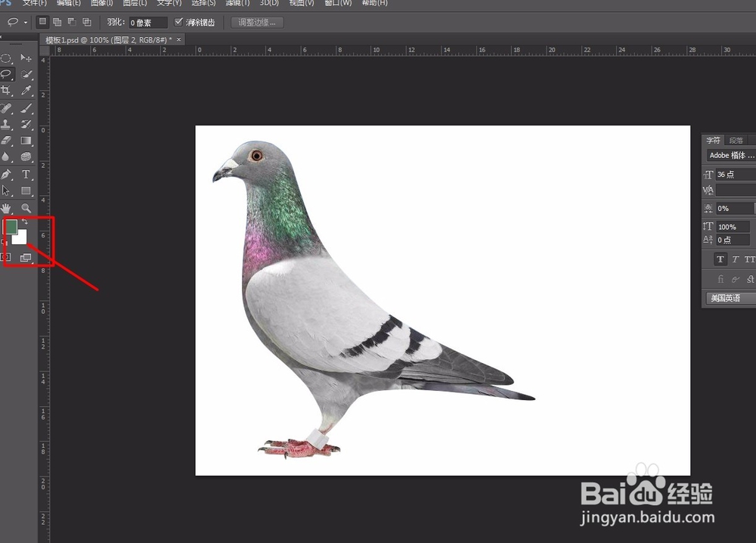This screenshot has height=543, width=756.
Task: Select the Spot Healing Brush tool
Action: pyautogui.click(x=6, y=108)
